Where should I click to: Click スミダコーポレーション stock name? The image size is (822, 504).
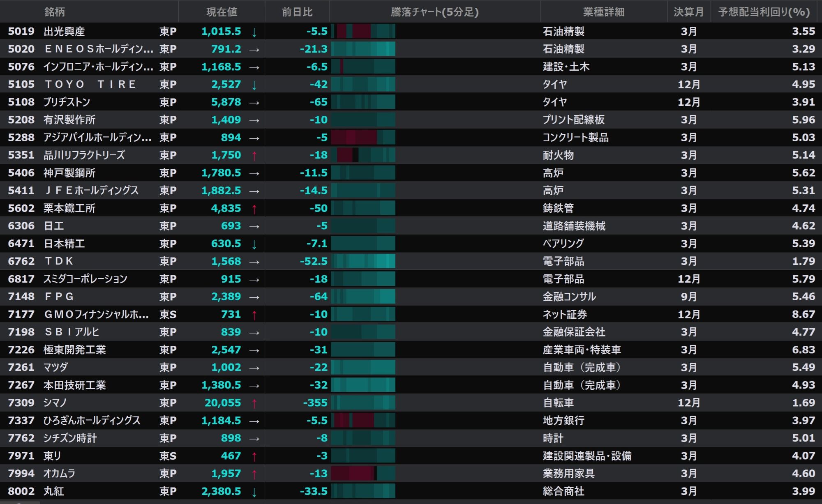85,278
